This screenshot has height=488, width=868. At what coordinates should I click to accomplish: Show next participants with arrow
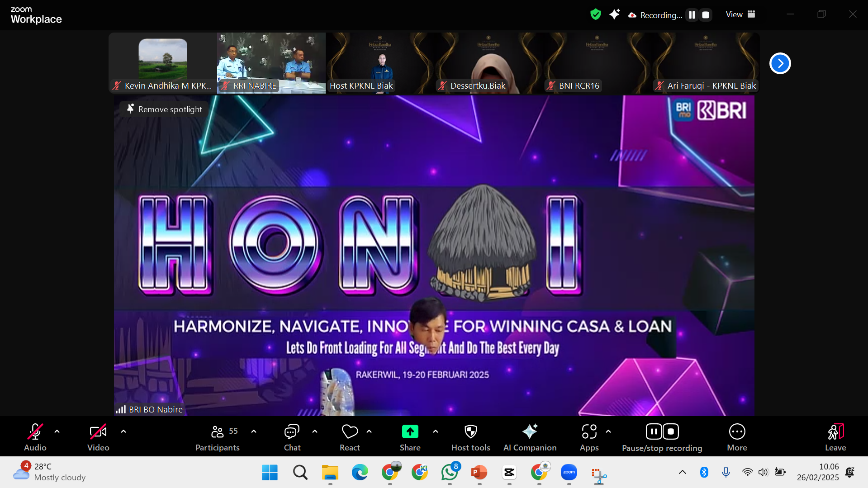[780, 63]
